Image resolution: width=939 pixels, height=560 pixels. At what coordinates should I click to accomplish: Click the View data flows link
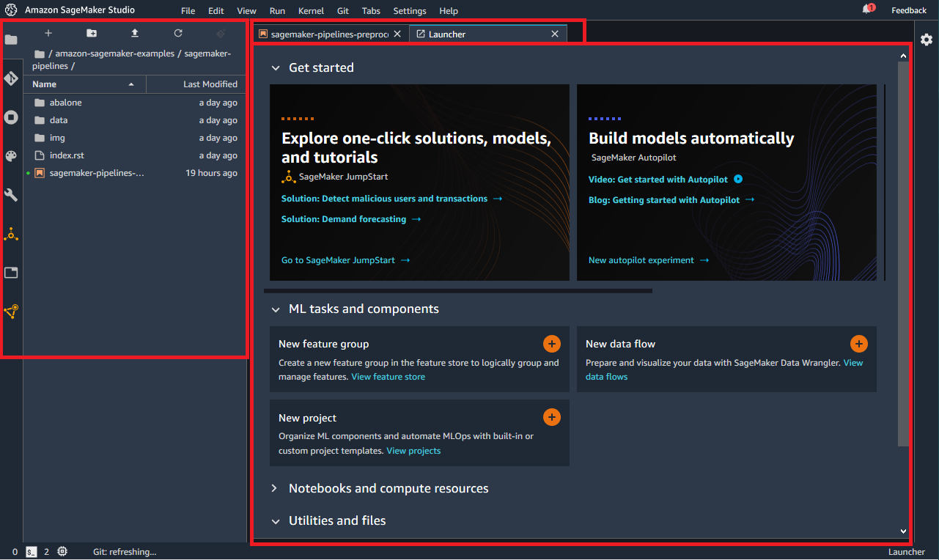(724, 369)
